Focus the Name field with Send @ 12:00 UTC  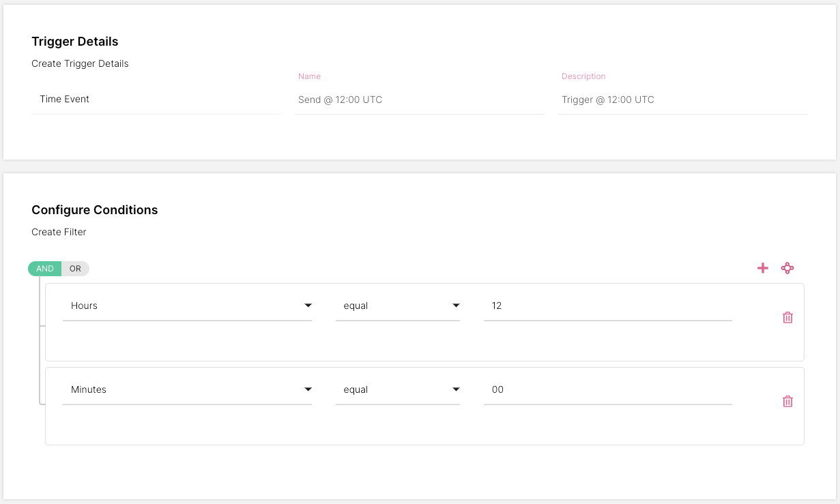point(419,100)
